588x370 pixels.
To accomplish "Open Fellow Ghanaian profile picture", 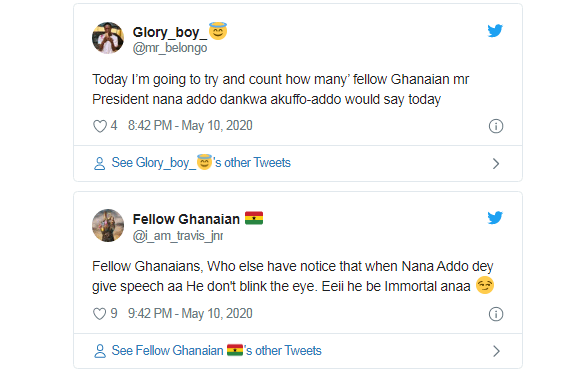I will pos(108,225).
